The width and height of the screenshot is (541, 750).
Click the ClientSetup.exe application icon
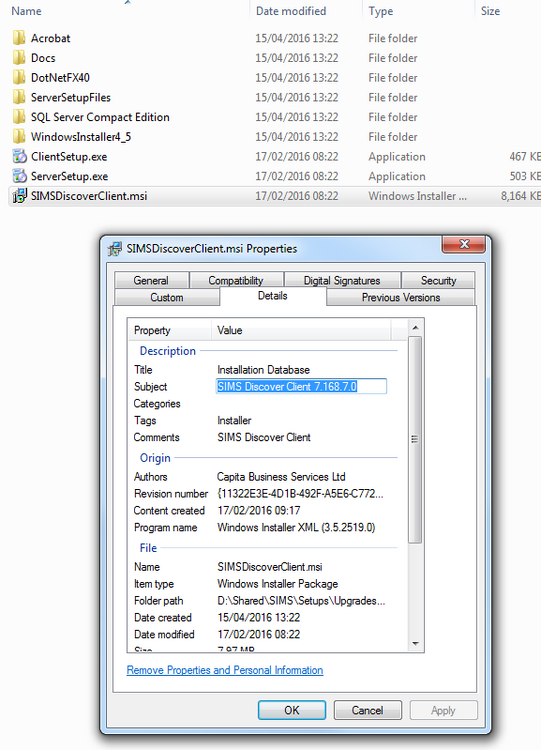[x=19, y=156]
